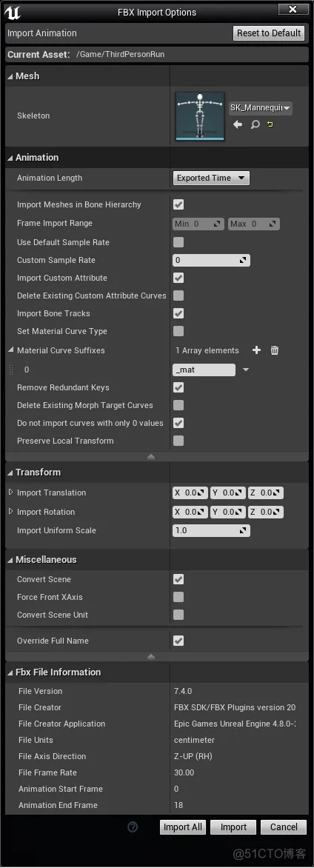Click the magnifier icon to browse the skeleton asset
The width and height of the screenshot is (314, 868).
(255, 124)
